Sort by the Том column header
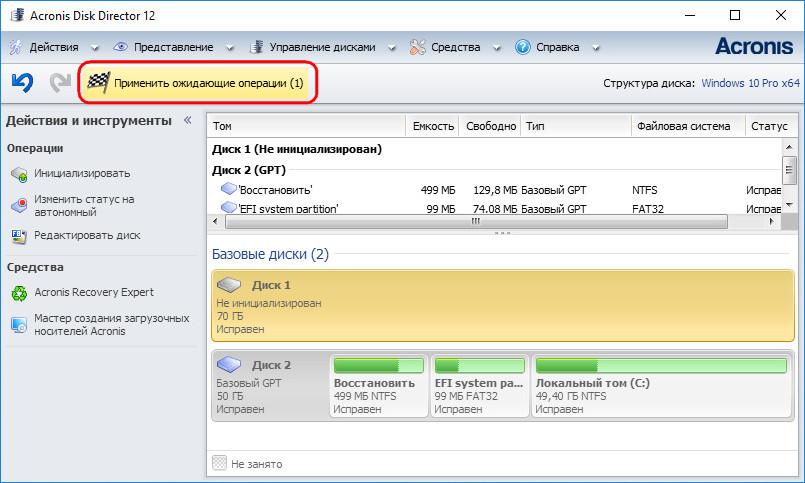805x483 pixels. click(x=306, y=126)
